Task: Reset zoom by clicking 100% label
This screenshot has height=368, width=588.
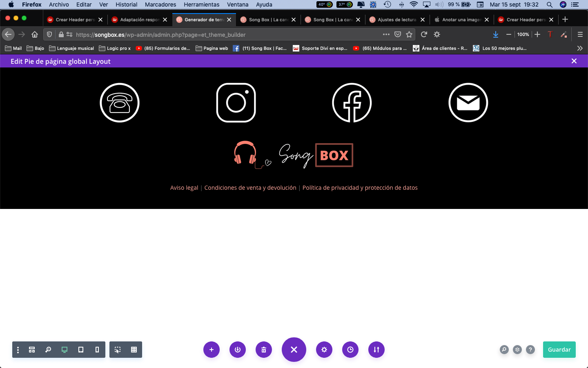Action: pyautogui.click(x=523, y=34)
